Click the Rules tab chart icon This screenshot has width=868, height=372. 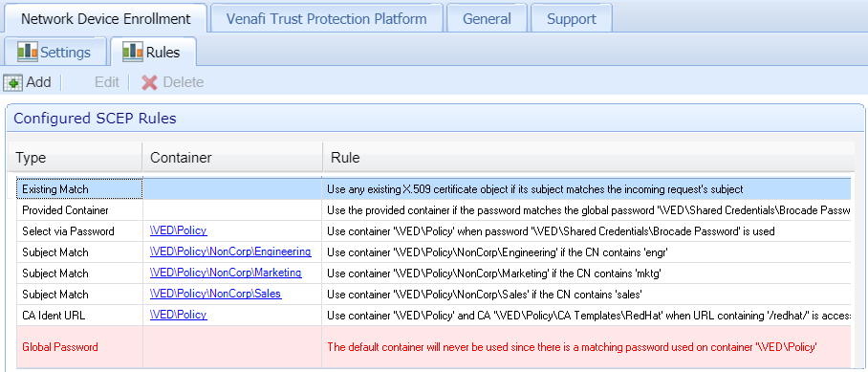132,52
